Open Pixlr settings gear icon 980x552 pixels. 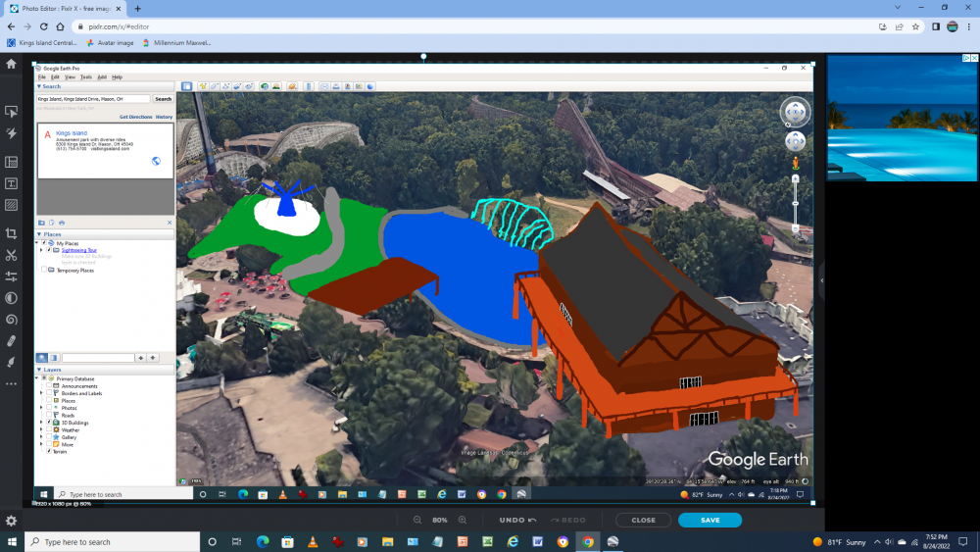tap(11, 521)
